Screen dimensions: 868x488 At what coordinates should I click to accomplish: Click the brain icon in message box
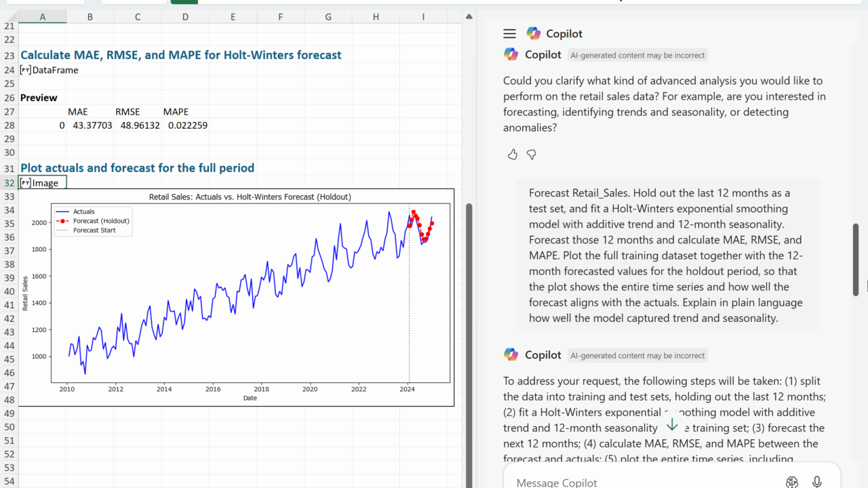791,482
